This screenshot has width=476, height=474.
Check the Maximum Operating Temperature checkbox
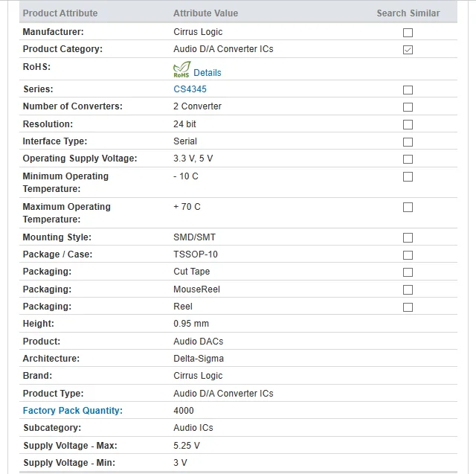(x=408, y=208)
